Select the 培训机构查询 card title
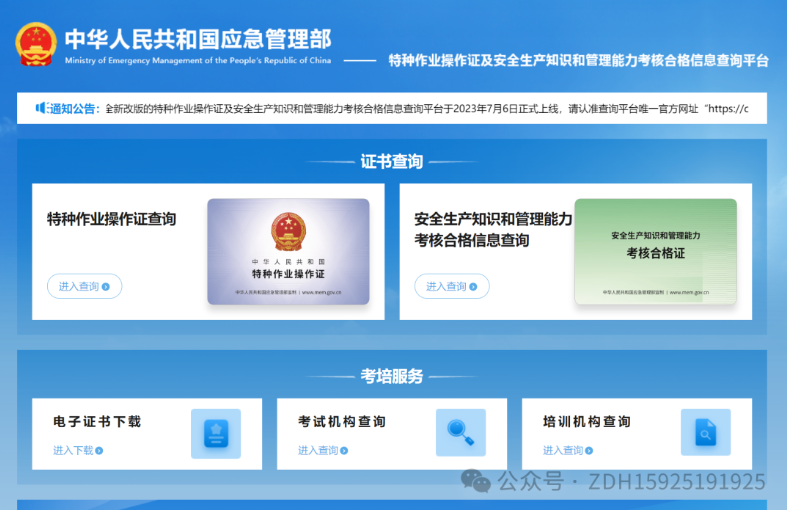The height and width of the screenshot is (510, 787). (x=587, y=421)
